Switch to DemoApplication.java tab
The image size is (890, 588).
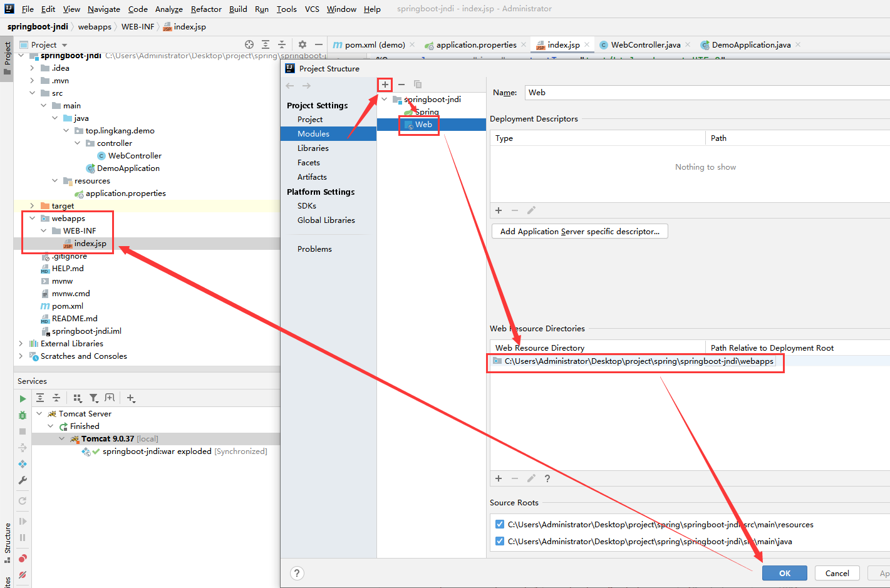tap(750, 45)
